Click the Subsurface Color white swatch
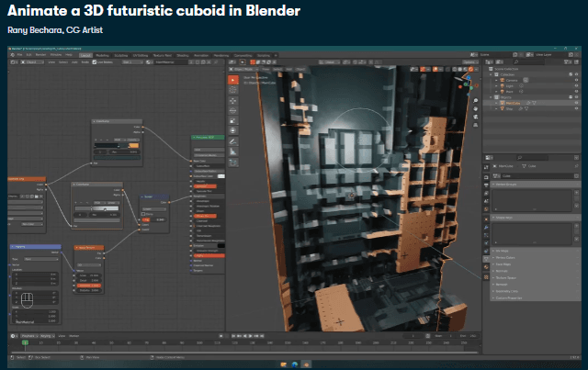This screenshot has width=588, height=370. (221, 175)
